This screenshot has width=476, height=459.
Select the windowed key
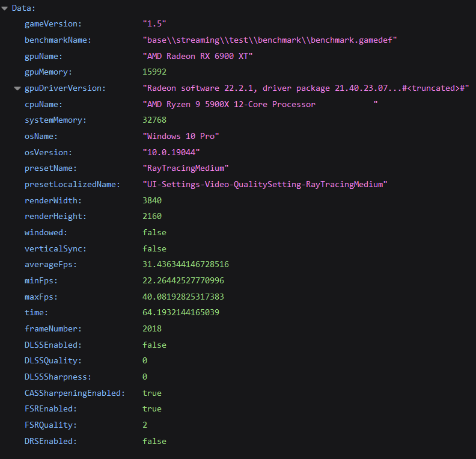(46, 233)
